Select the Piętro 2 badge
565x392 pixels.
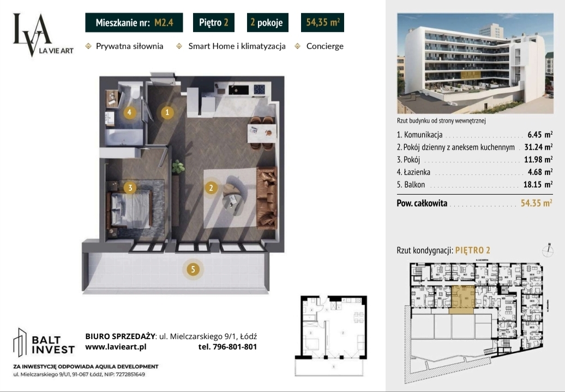click(x=214, y=22)
